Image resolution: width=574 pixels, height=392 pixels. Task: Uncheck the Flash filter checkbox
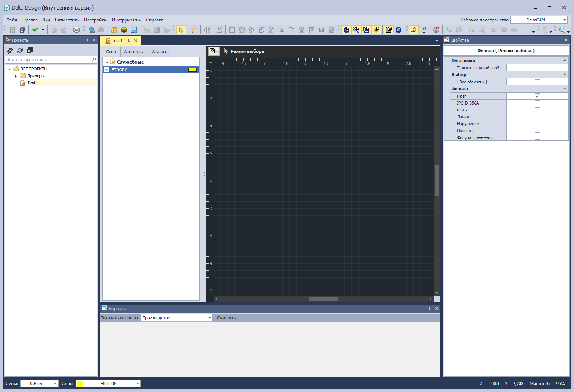tap(537, 96)
